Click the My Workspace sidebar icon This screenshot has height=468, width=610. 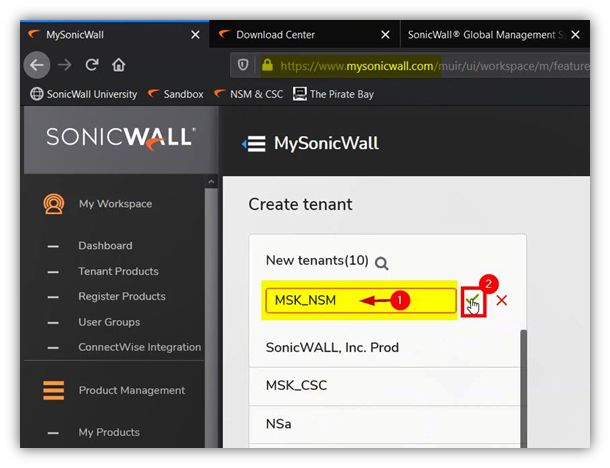pyautogui.click(x=53, y=204)
